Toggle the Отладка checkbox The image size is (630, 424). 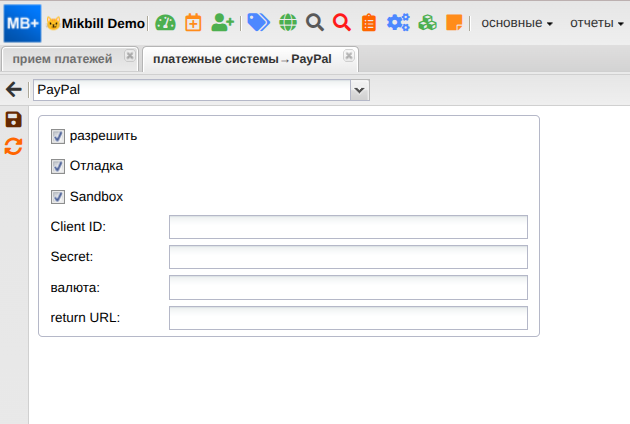[58, 166]
